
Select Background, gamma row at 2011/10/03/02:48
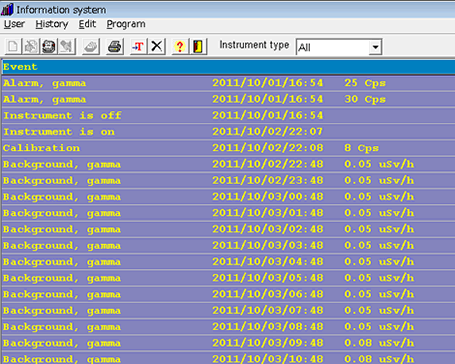[228, 229]
